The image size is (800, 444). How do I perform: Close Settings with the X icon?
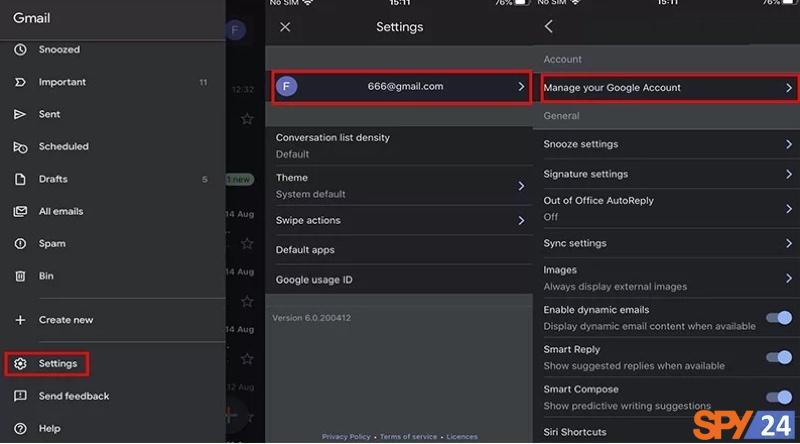(x=285, y=27)
